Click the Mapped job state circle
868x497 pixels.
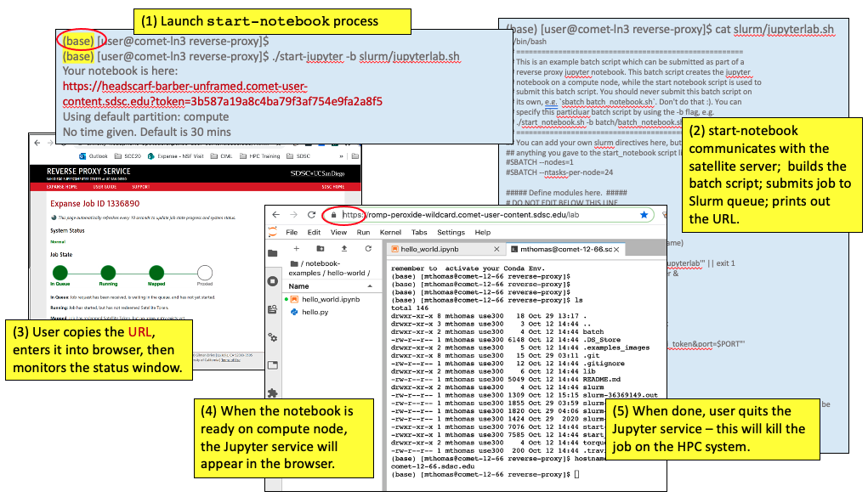click(x=156, y=273)
